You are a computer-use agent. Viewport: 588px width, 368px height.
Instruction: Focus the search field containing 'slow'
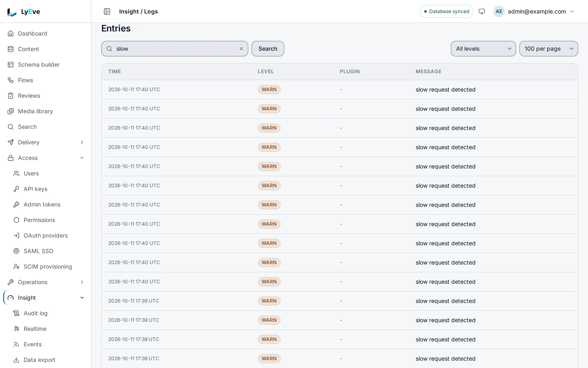click(x=175, y=49)
